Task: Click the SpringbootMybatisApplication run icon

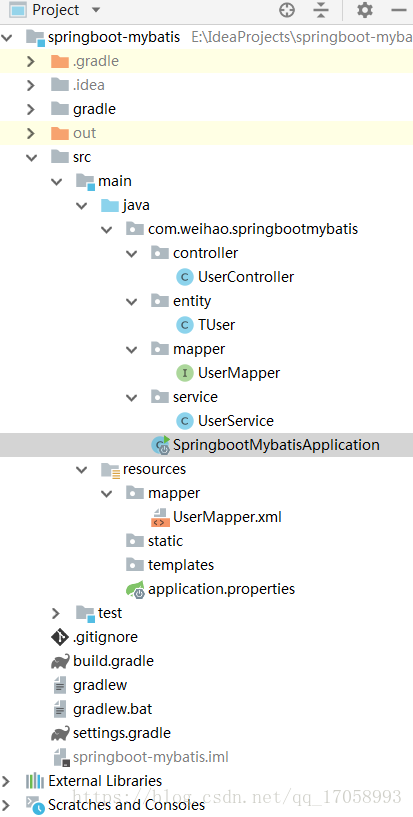Action: tap(160, 445)
